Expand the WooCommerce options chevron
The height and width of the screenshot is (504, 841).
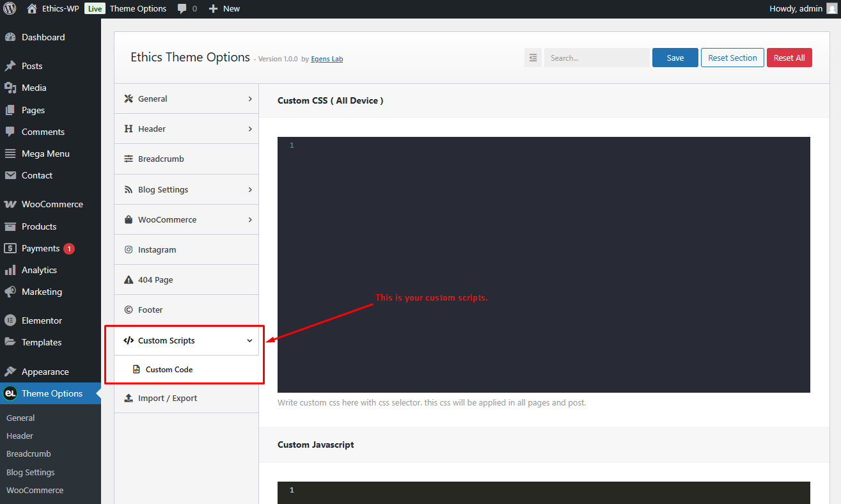[250, 219]
